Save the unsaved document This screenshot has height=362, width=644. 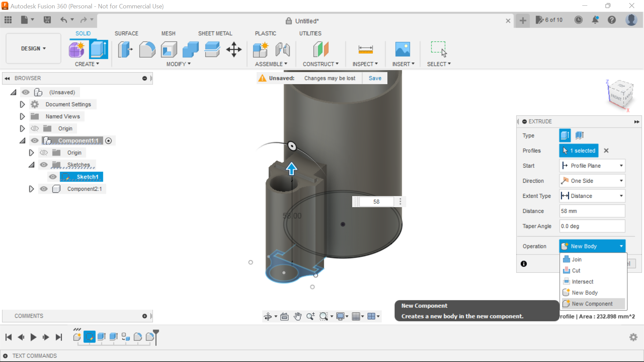375,78
